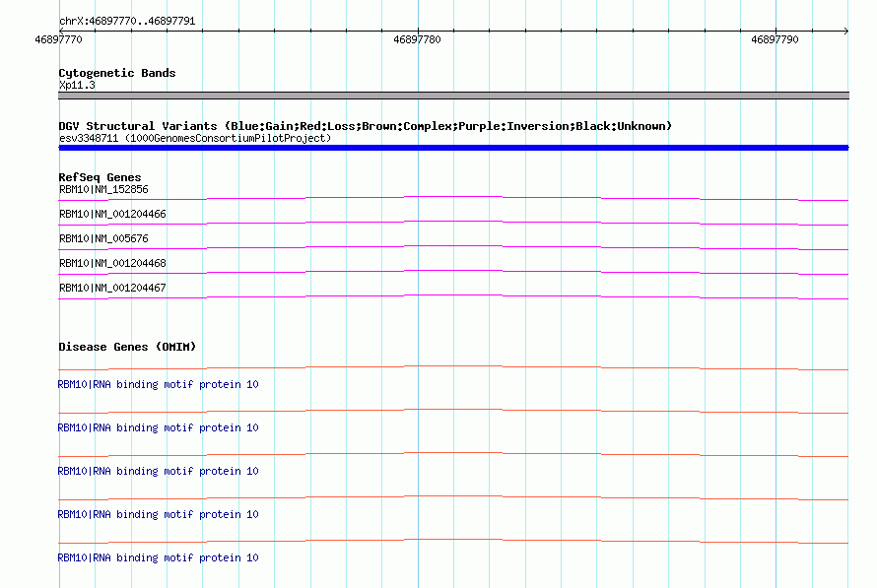The image size is (877, 588).
Task: Click the chrX:46897770..46897791 region label
Action: point(127,22)
